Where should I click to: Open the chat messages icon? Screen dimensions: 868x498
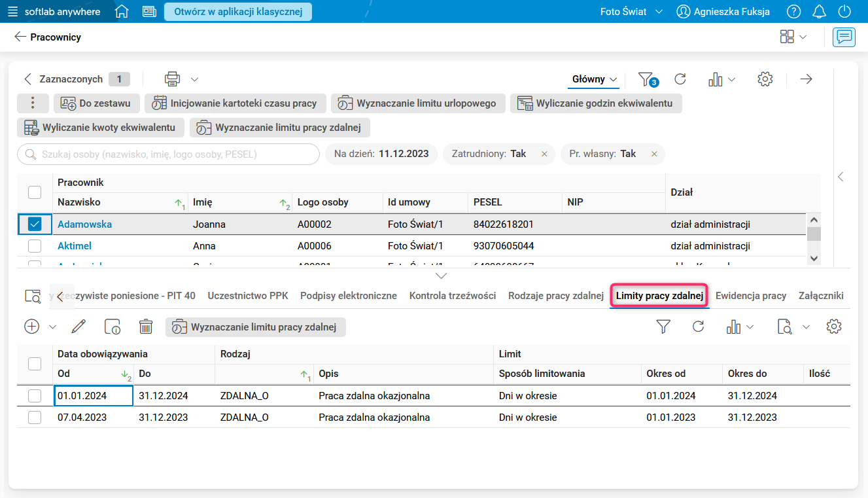coord(844,37)
